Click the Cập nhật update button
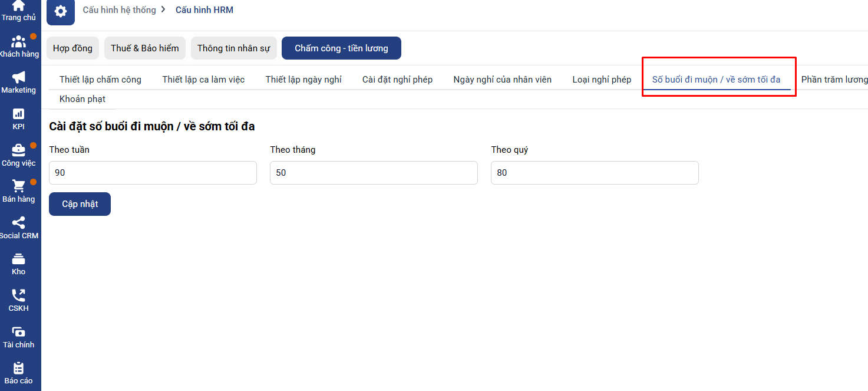Image resolution: width=868 pixels, height=391 pixels. pos(80,204)
